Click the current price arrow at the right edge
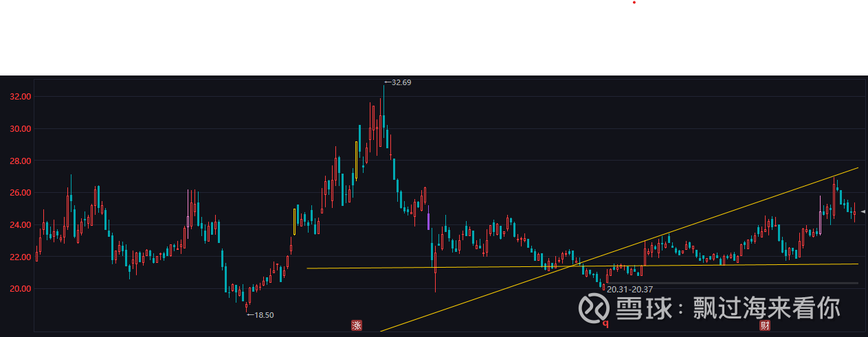Screen dimensions: 868x337 [863, 212]
